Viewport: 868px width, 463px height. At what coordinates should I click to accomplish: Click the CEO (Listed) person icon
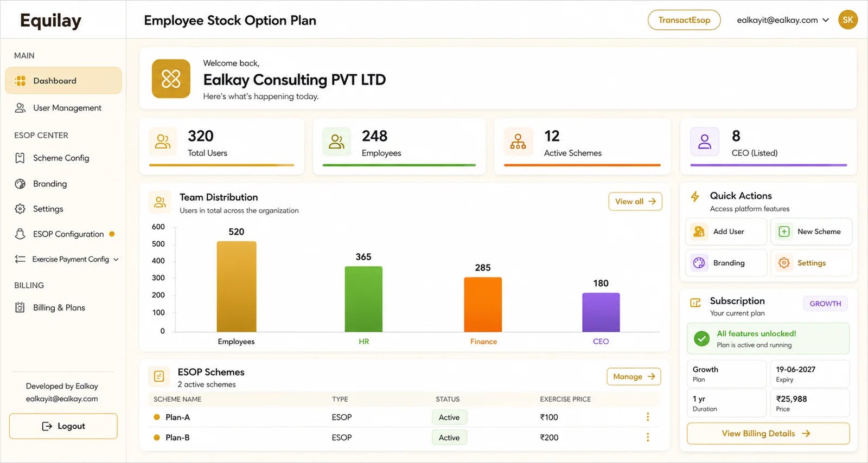704,142
